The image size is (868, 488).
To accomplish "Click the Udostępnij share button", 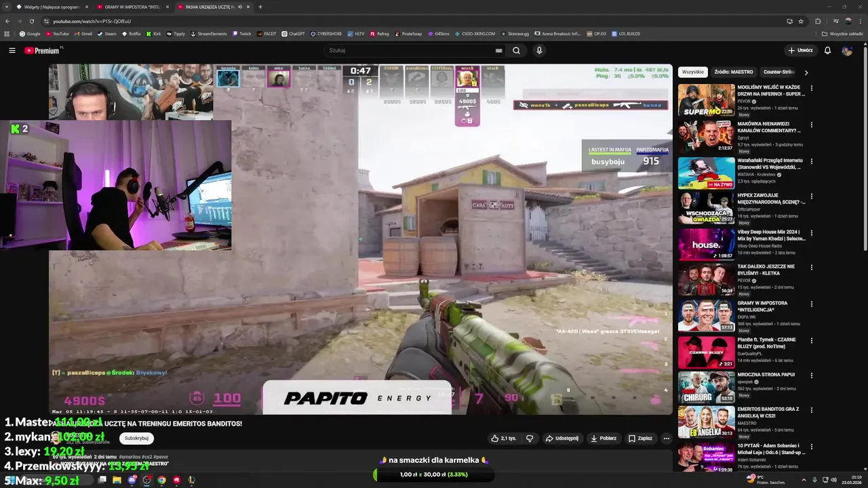I will click(x=562, y=439).
